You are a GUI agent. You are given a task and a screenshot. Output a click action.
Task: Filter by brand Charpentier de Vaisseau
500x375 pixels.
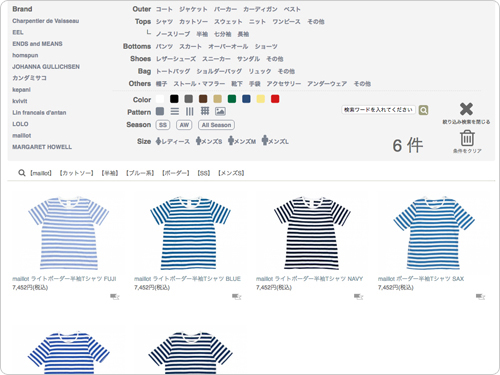(46, 21)
